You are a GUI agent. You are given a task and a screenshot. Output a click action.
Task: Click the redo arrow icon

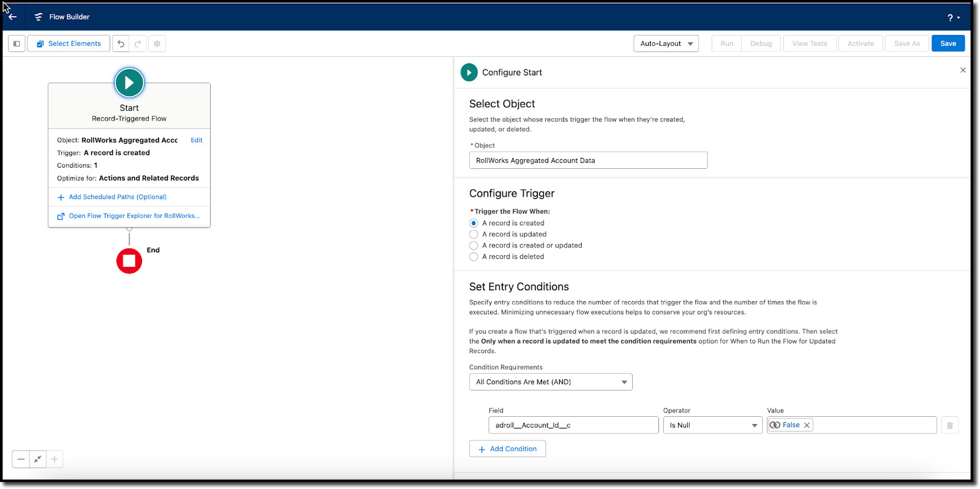[138, 43]
